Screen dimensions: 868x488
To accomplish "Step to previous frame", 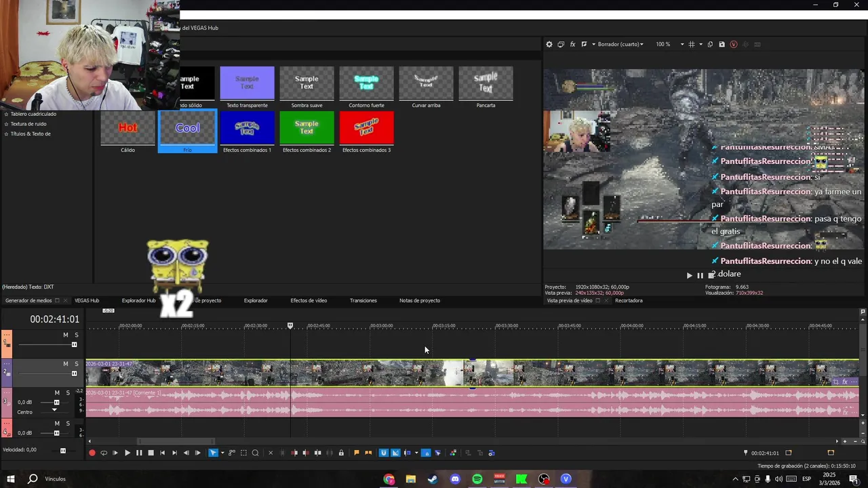I will tap(186, 453).
